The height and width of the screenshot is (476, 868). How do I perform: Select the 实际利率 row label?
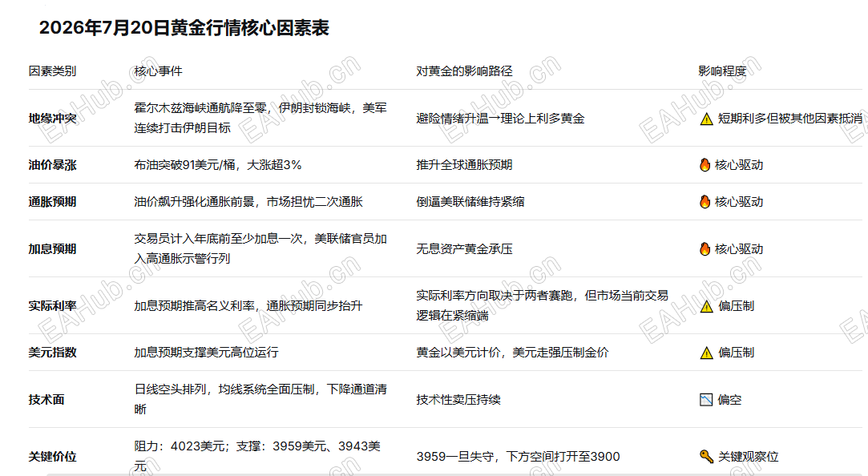click(x=52, y=306)
